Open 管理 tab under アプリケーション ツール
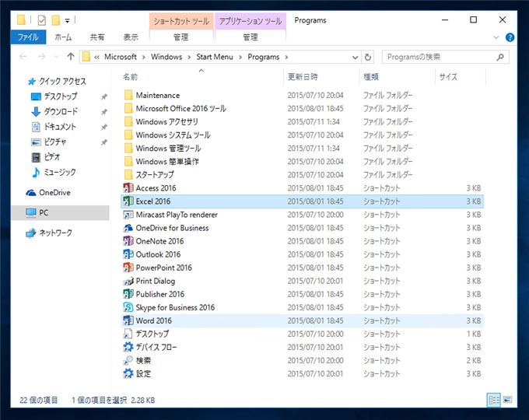Screen dimensions: 529x420 [x=250, y=37]
